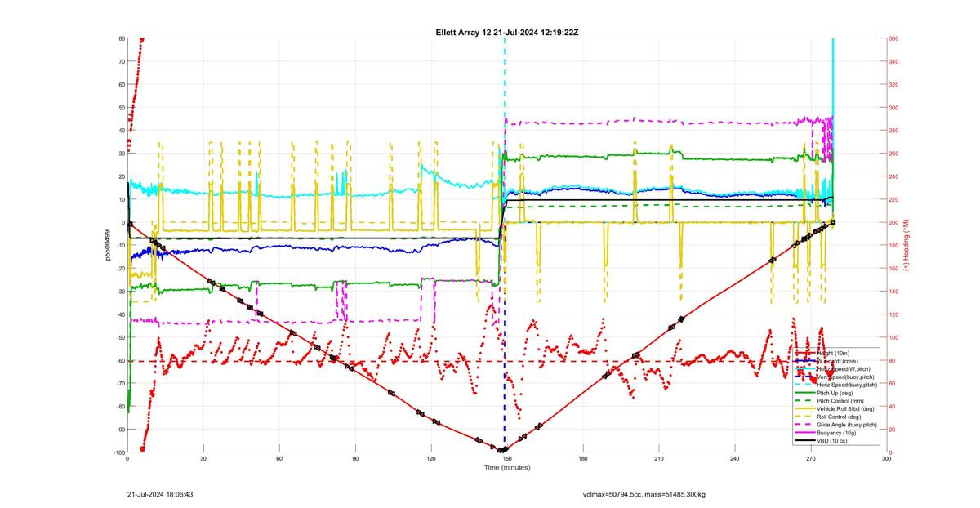This screenshot has height=508, width=980.
Task: Click the black line sample beside VBD legend entry
Action: click(805, 441)
